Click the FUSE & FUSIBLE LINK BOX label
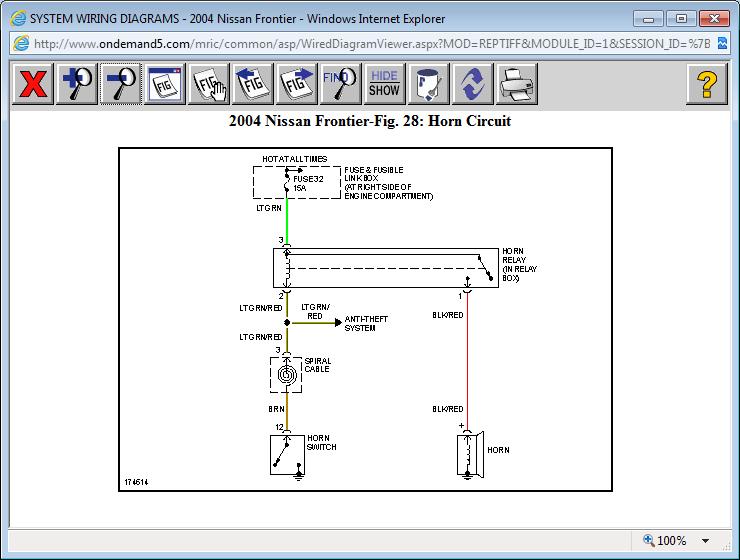 388,183
